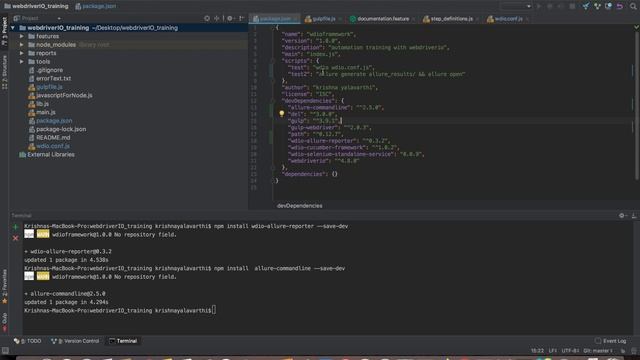Add new terminal session with plus icon
640x360 pixels.
click(x=16, y=227)
